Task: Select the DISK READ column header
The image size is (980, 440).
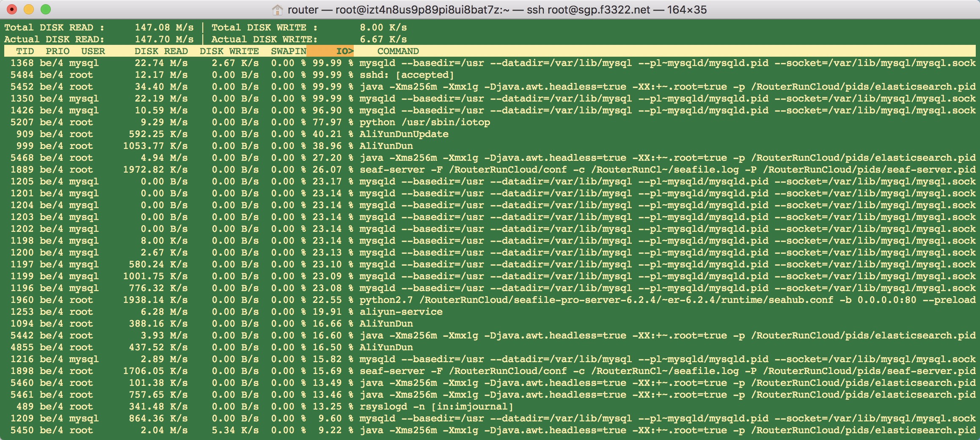Action: click(161, 51)
